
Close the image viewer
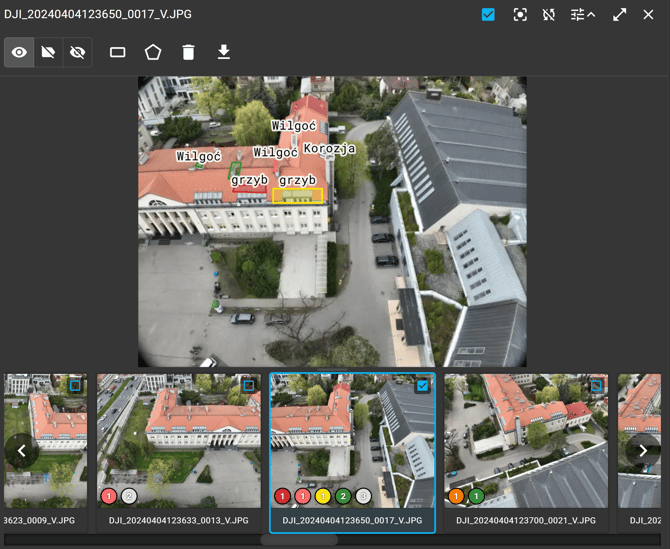pos(648,15)
